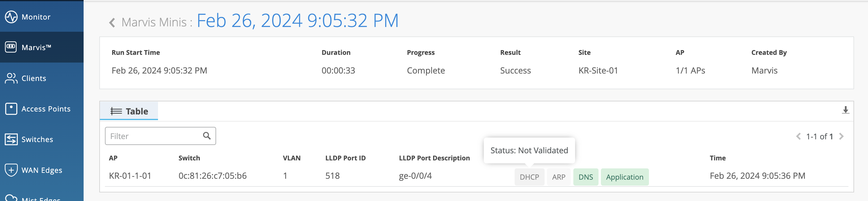The height and width of the screenshot is (201, 868).
Task: Click the Access Points sidebar icon
Action: point(11,109)
